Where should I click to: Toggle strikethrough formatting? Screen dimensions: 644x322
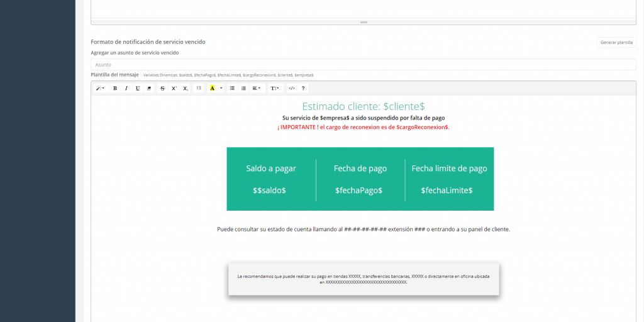click(x=163, y=88)
